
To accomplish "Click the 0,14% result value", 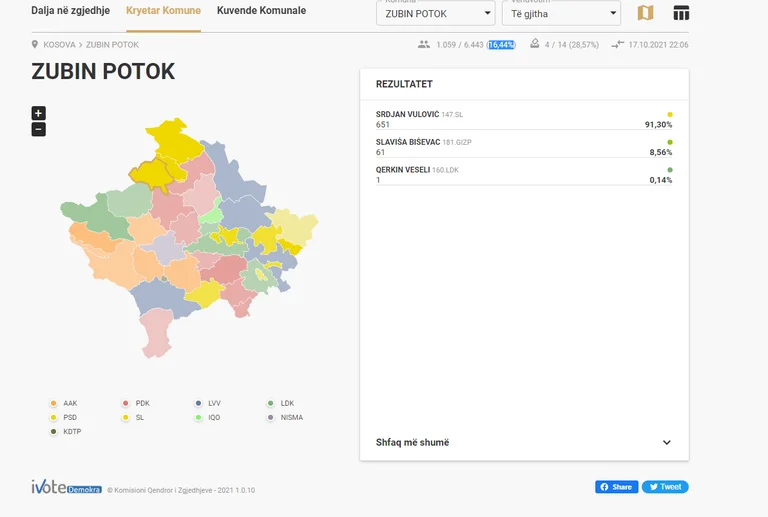I will tap(661, 180).
